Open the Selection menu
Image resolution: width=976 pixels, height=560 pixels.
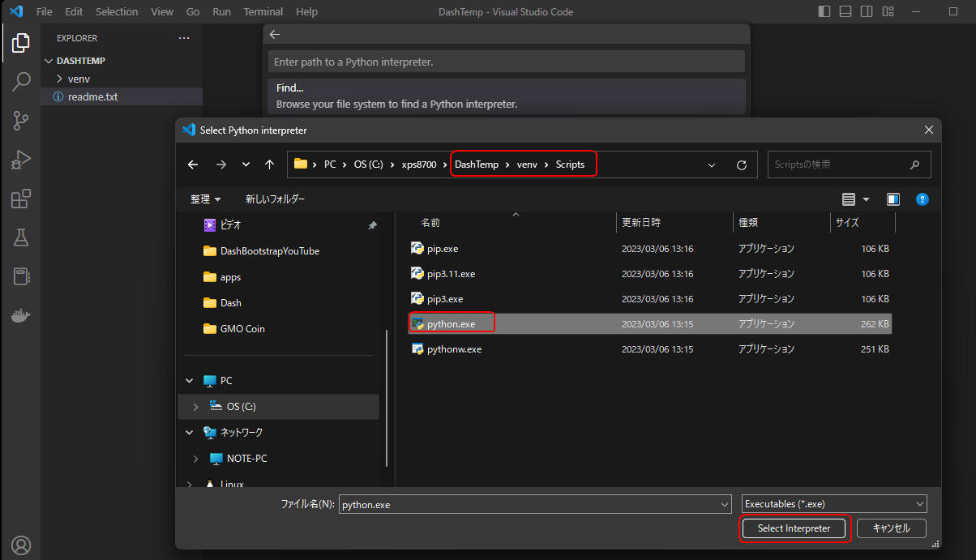(x=117, y=12)
